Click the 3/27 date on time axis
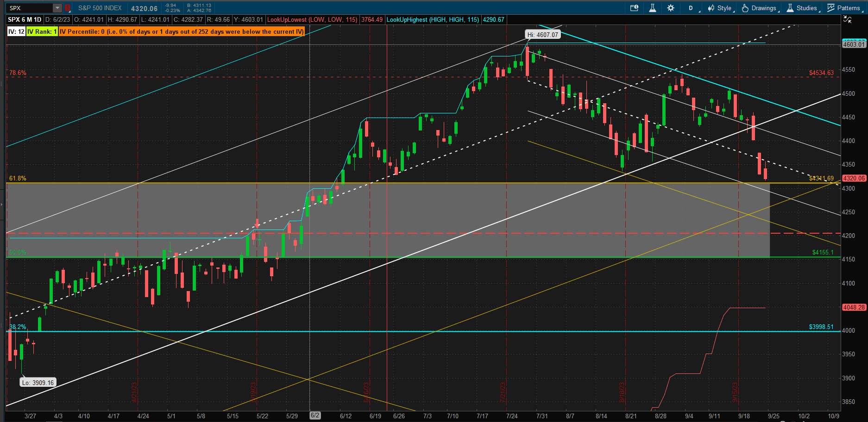Screen dimensions: 868x422 pos(30,416)
